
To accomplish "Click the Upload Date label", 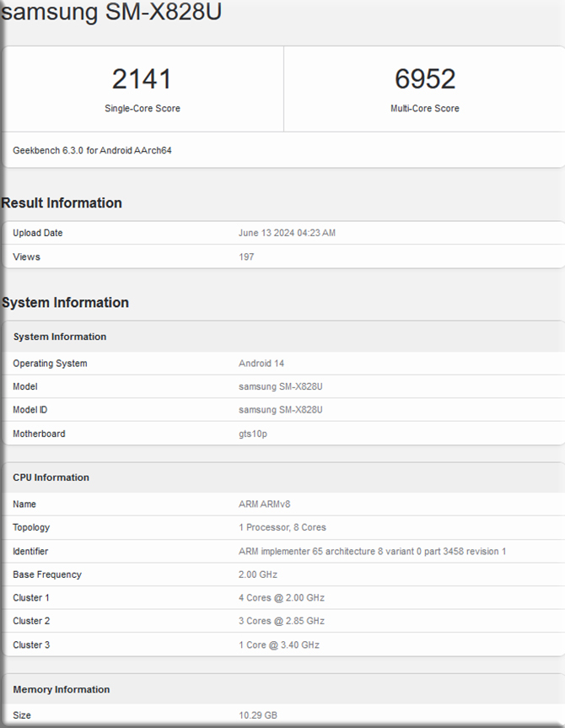I will tap(38, 233).
